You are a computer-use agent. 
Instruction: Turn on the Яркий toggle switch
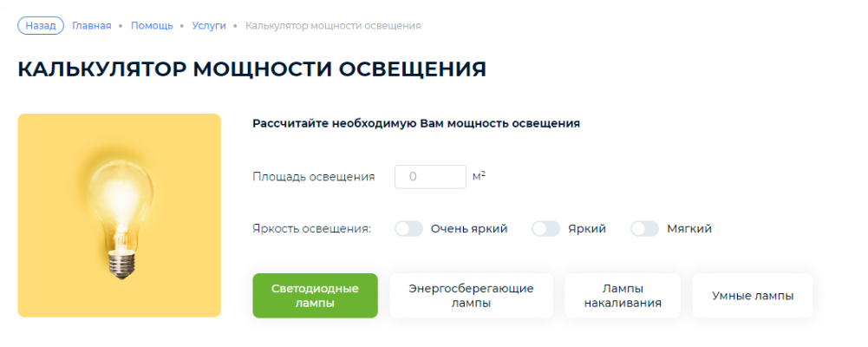545,229
